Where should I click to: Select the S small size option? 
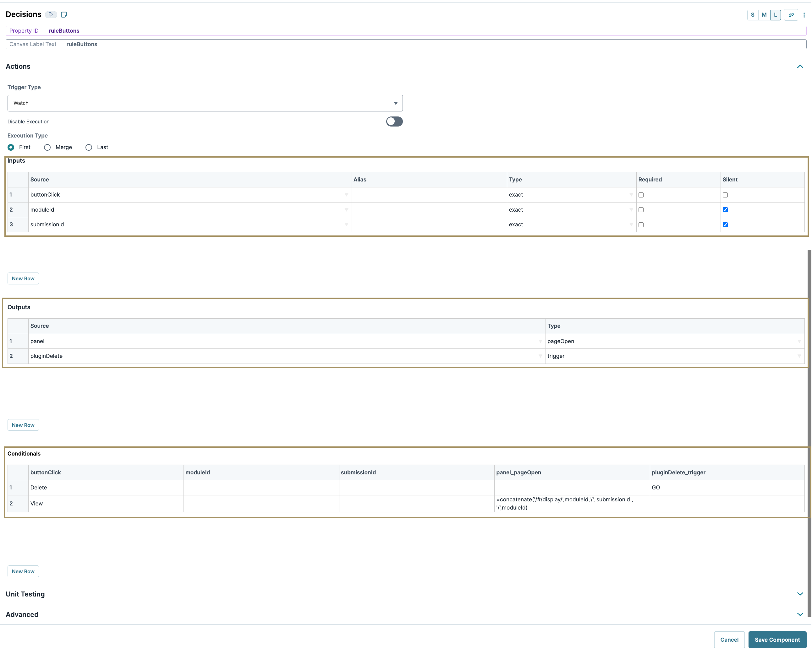pyautogui.click(x=752, y=15)
